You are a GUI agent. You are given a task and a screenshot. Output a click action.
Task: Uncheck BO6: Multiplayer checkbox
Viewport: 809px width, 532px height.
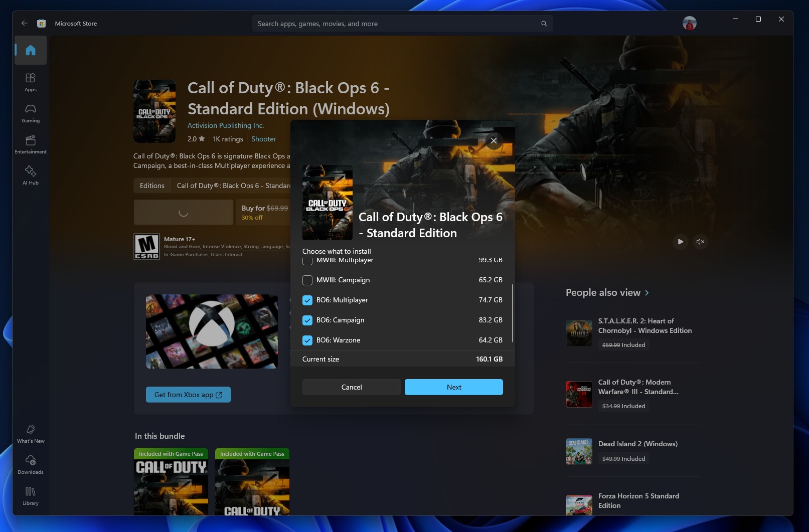pyautogui.click(x=307, y=300)
